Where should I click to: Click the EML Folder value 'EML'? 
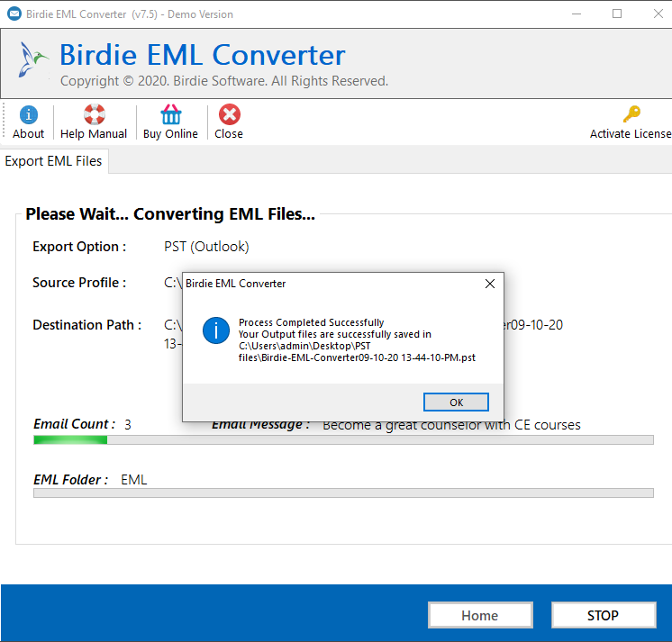[x=133, y=480]
